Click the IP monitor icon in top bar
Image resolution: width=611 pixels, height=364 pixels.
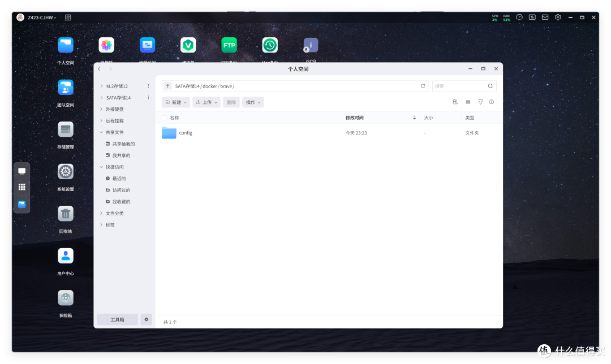pos(68,18)
